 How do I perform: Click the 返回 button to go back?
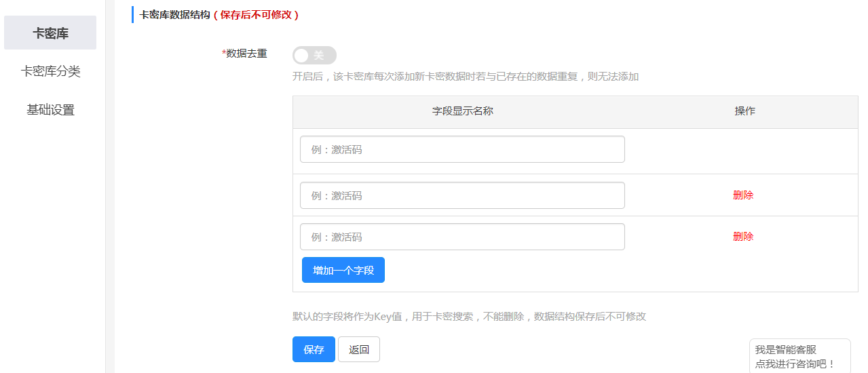[358, 349]
